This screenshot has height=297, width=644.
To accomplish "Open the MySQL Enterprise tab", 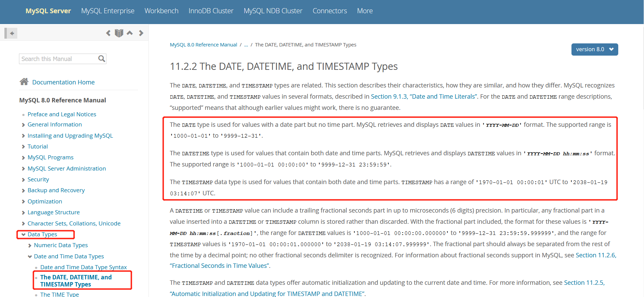I will click(x=108, y=11).
